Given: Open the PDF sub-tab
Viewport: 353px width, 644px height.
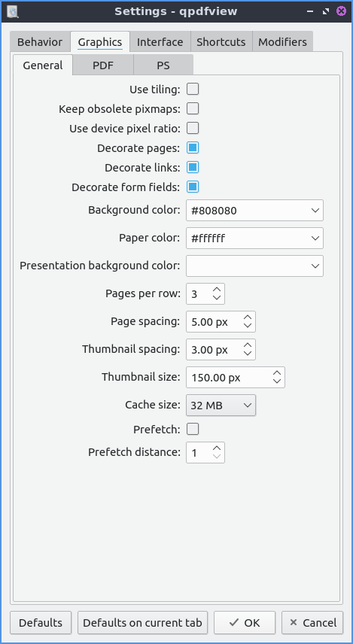Looking at the screenshot, I should tap(103, 65).
